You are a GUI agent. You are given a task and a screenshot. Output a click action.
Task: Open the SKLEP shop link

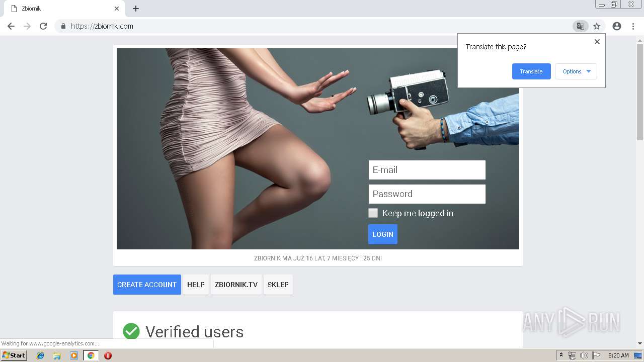[278, 285]
